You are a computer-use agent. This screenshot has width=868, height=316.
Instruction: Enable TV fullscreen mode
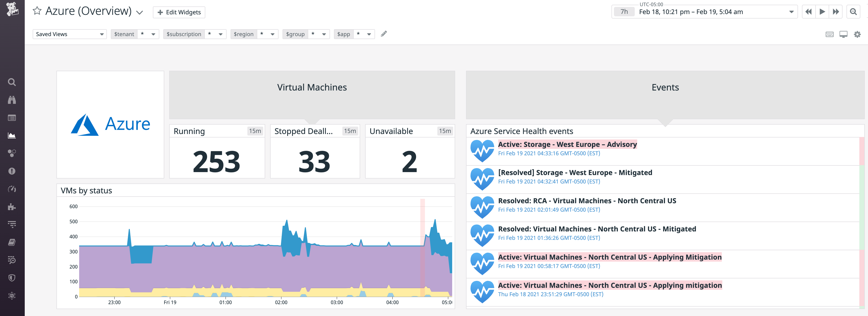pos(844,34)
